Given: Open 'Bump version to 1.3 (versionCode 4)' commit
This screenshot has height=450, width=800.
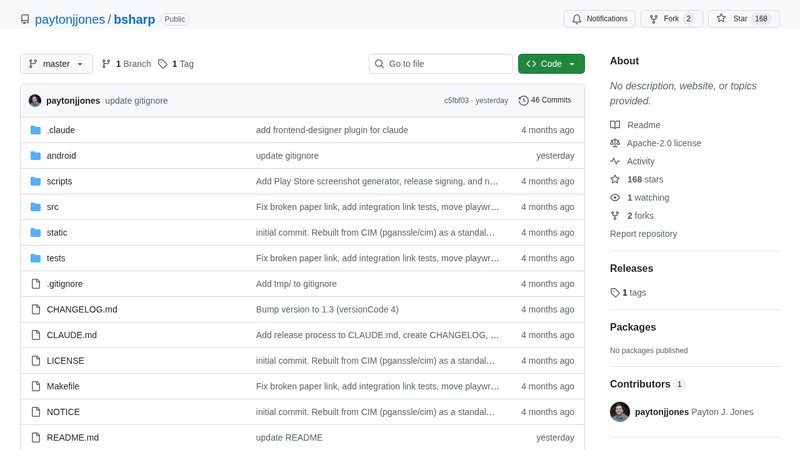Looking at the screenshot, I should 327,309.
